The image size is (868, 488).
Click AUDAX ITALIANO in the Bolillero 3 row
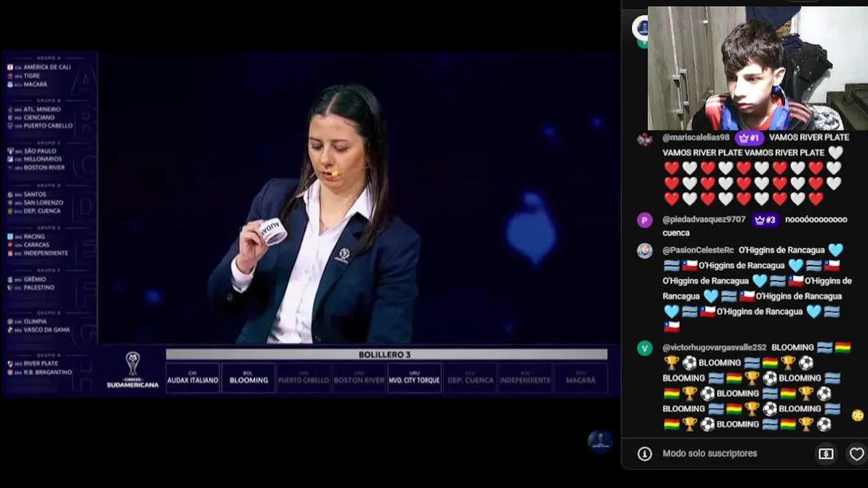click(x=193, y=378)
